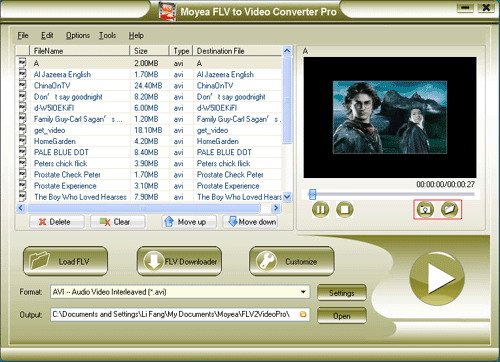
Task: Click the horizontal scrollbar left arrow
Action: point(21,208)
